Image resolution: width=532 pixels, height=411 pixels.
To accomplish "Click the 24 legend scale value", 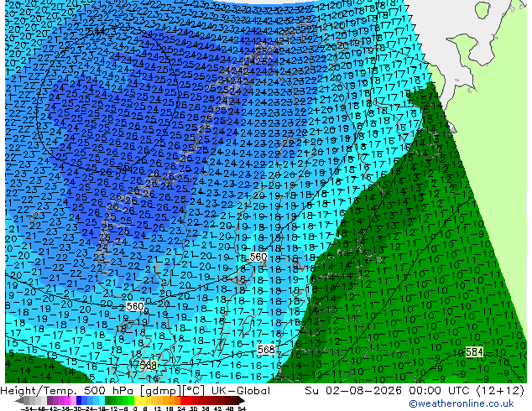I will [x=181, y=408].
